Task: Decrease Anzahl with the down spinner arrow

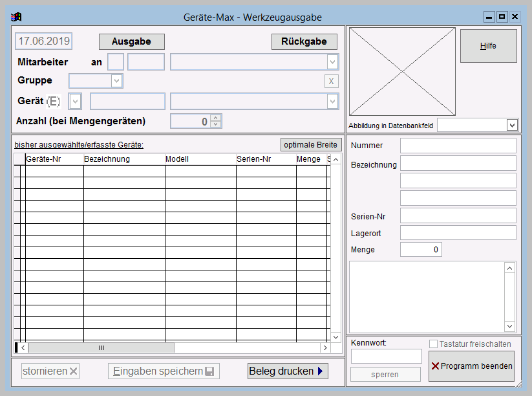Action: (216, 124)
